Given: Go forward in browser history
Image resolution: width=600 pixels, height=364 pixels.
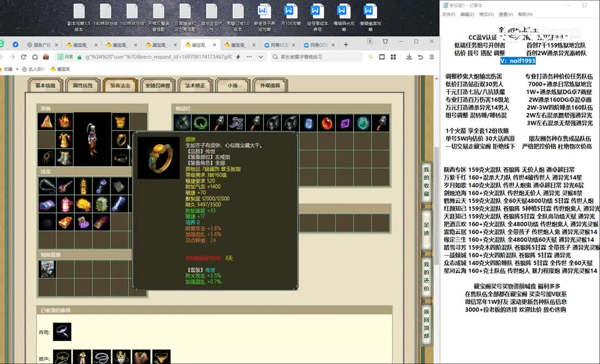Looking at the screenshot, I should [x=12, y=57].
